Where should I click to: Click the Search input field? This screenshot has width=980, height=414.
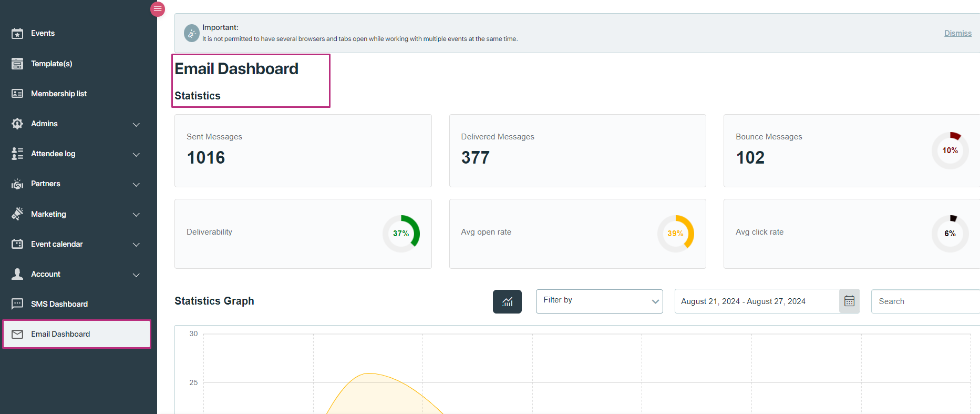(x=925, y=301)
